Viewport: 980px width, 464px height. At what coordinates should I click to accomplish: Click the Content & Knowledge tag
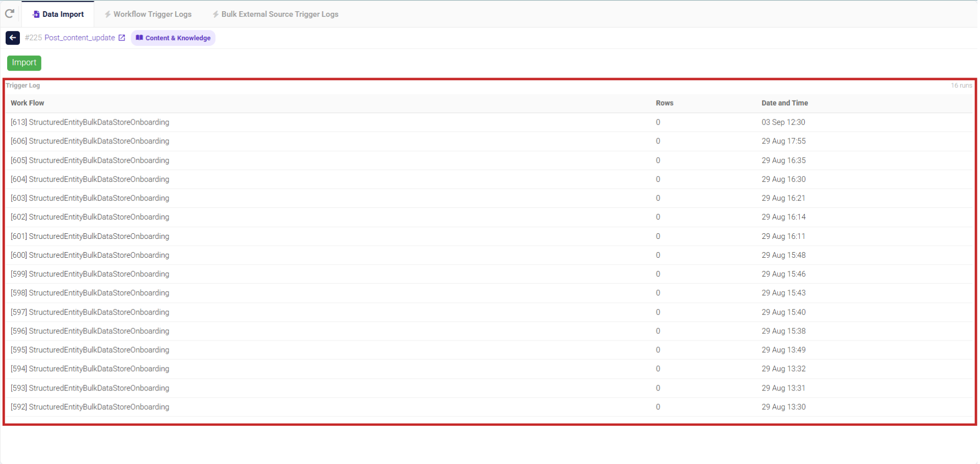[x=173, y=38]
